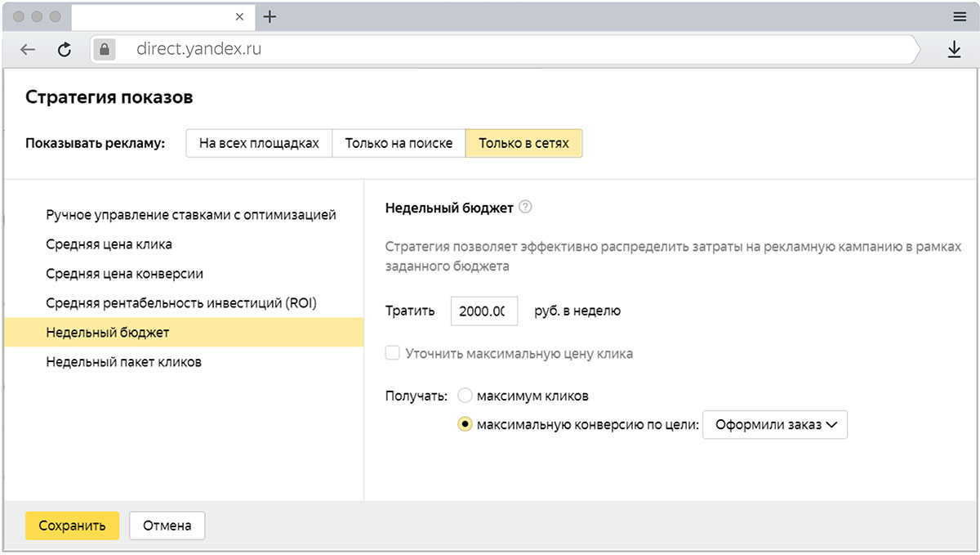This screenshot has width=980, height=555.
Task: Click the padlock security icon
Action: click(104, 50)
